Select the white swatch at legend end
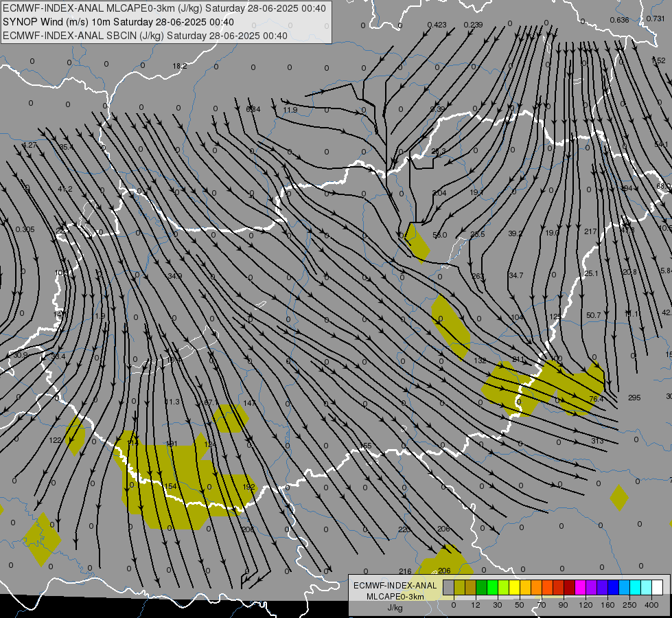This screenshot has height=618, width=672. click(x=657, y=587)
